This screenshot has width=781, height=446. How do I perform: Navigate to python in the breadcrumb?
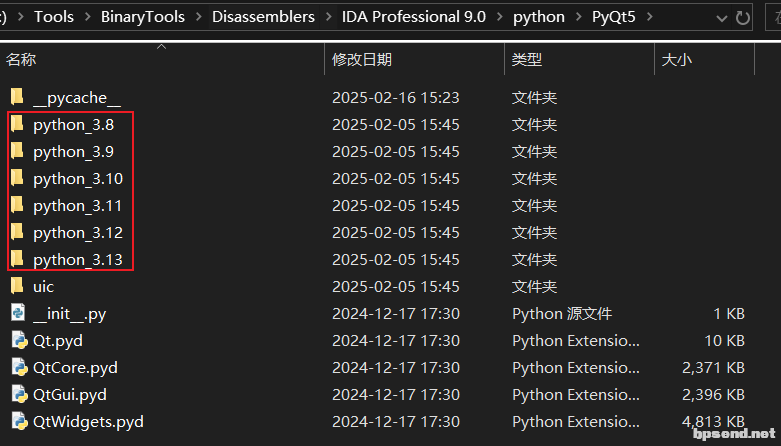pos(539,17)
